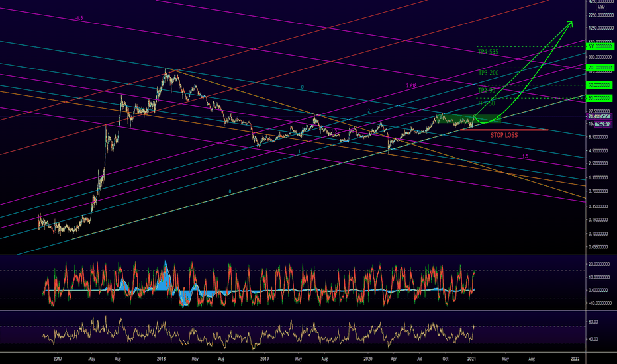Click the 2250.00000000 price scale value

(x=600, y=15)
